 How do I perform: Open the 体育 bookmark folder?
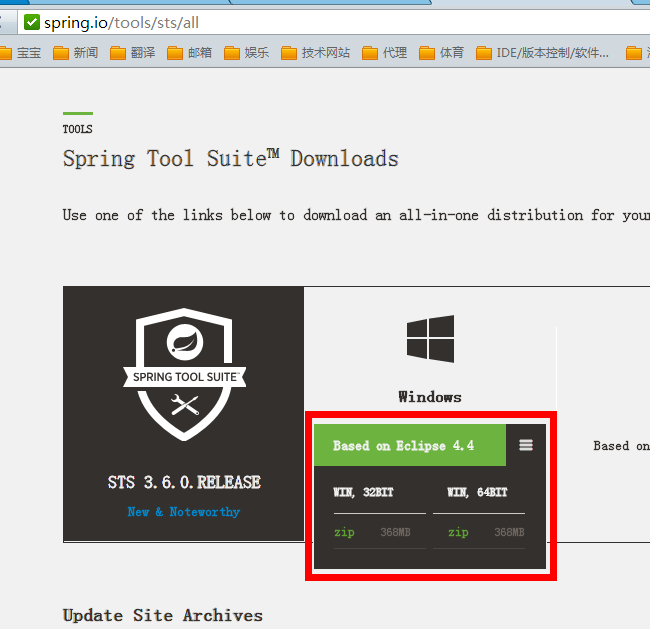coord(441,53)
